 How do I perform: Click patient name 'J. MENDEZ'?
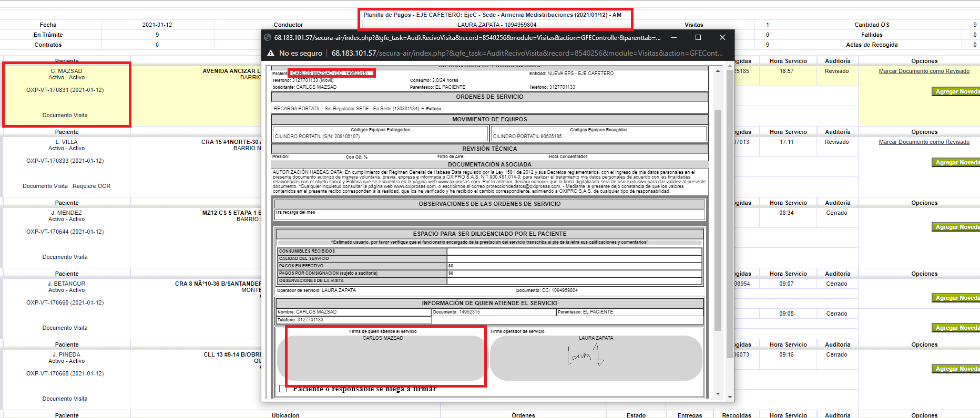[x=67, y=213]
